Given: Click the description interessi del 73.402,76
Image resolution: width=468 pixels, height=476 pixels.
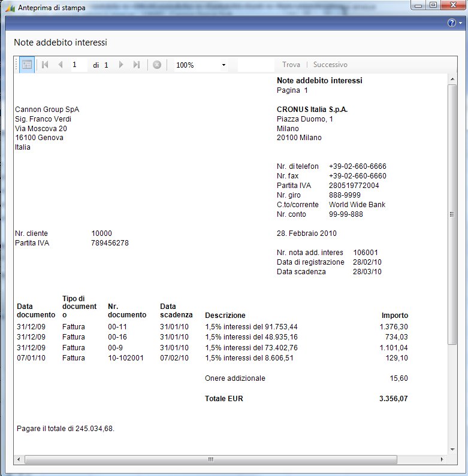Looking at the screenshot, I should tap(261, 348).
